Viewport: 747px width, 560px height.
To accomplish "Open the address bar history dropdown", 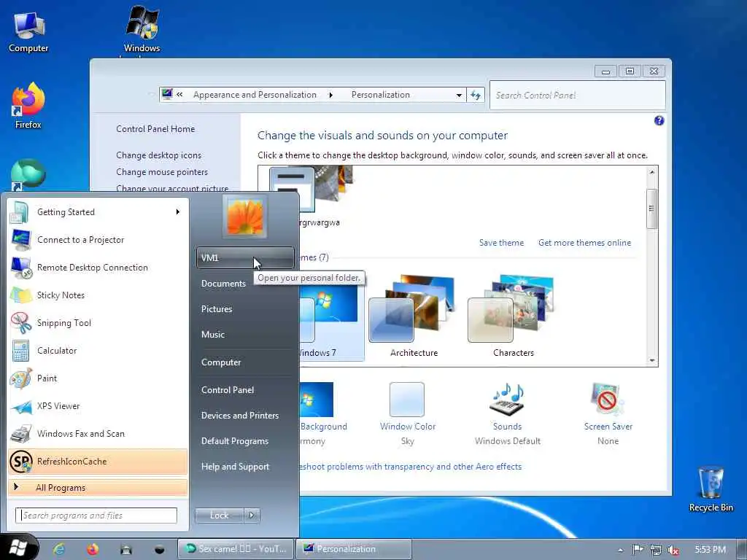I will pos(459,95).
